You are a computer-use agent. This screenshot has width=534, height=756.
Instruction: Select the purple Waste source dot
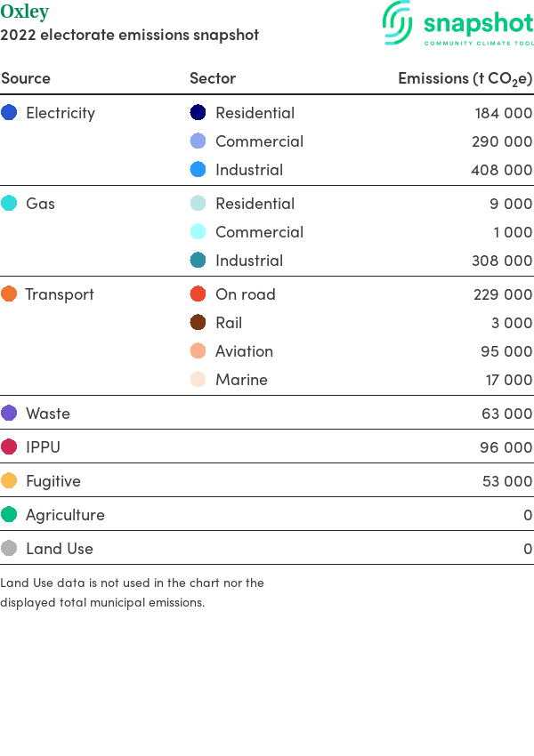click(9, 413)
